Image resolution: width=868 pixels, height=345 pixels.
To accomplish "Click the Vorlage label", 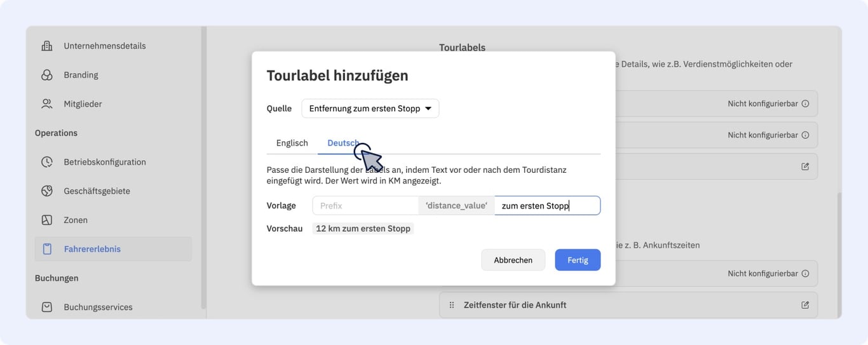I will tap(281, 205).
